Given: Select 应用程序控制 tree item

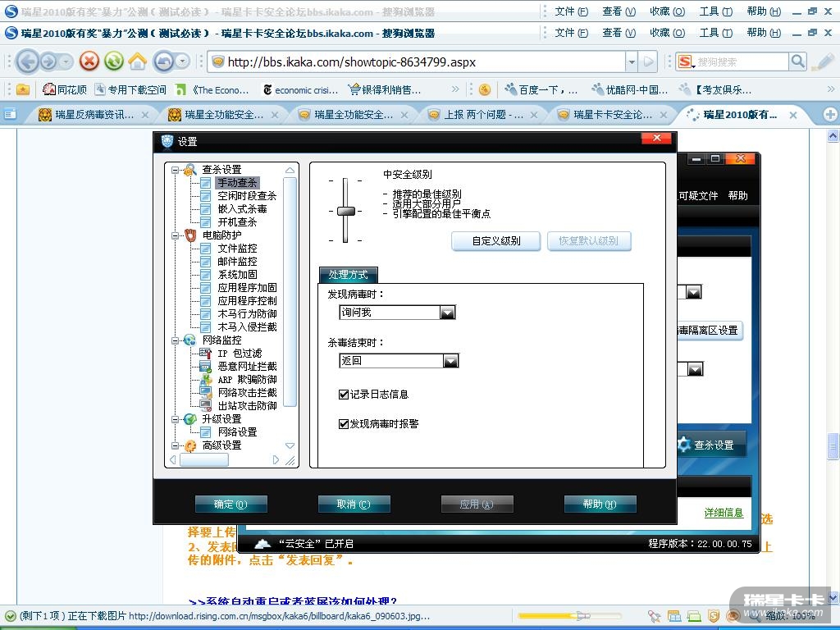Looking at the screenshot, I should (x=247, y=300).
